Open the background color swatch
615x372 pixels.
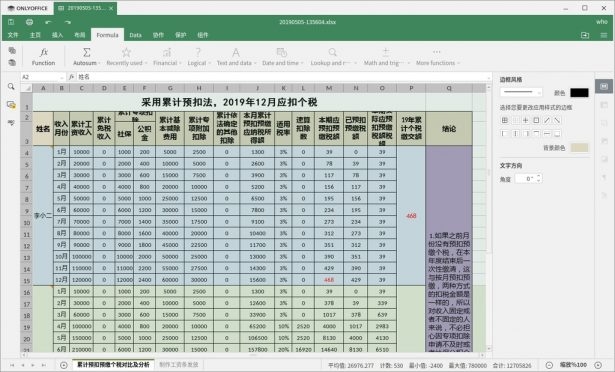[x=579, y=148]
